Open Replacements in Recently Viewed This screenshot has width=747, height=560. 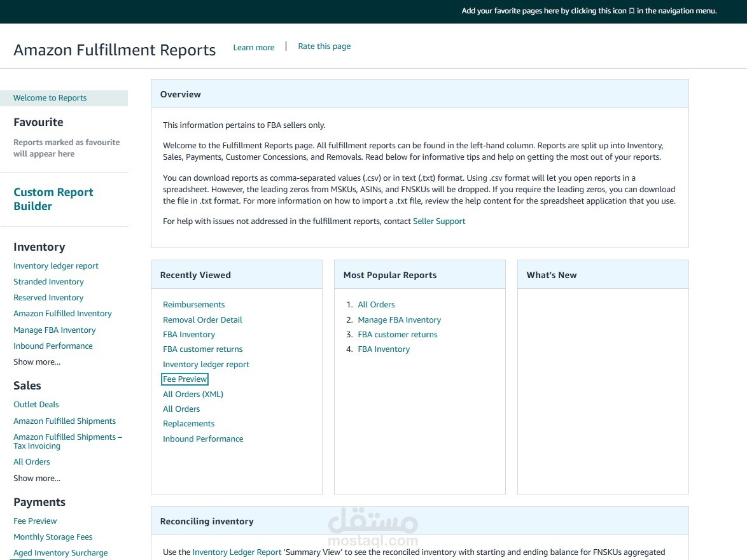pyautogui.click(x=188, y=424)
